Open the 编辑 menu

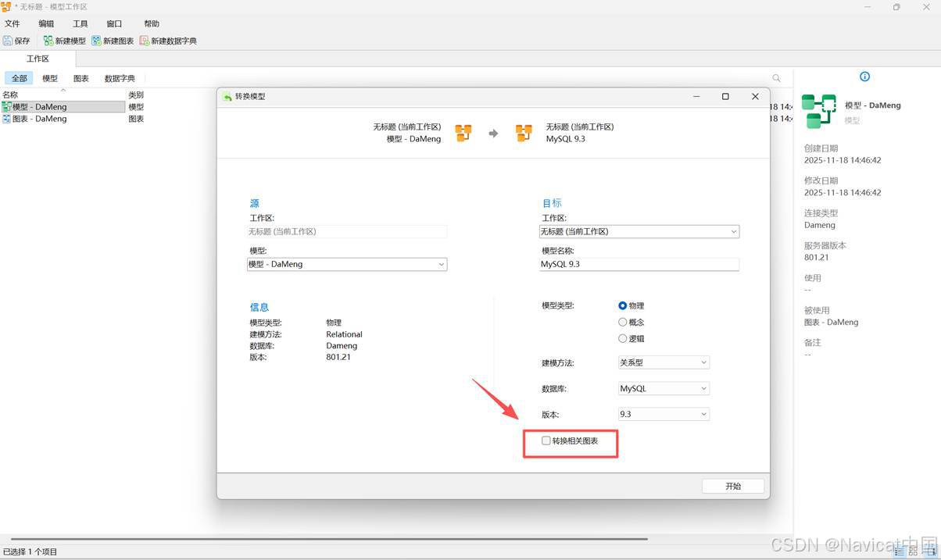coord(46,24)
